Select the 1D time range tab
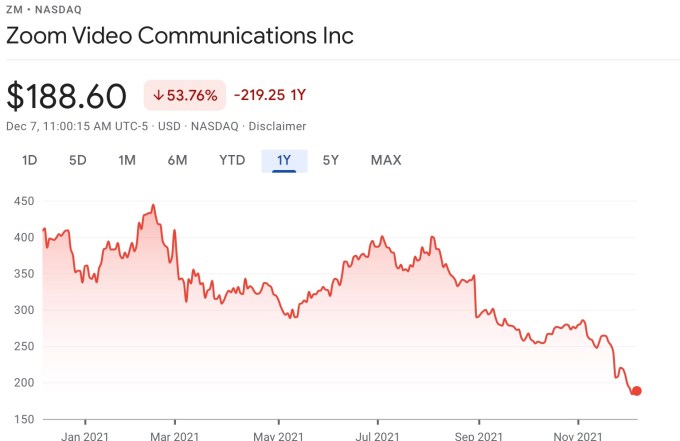Image resolution: width=680 pixels, height=441 pixels. point(30,160)
